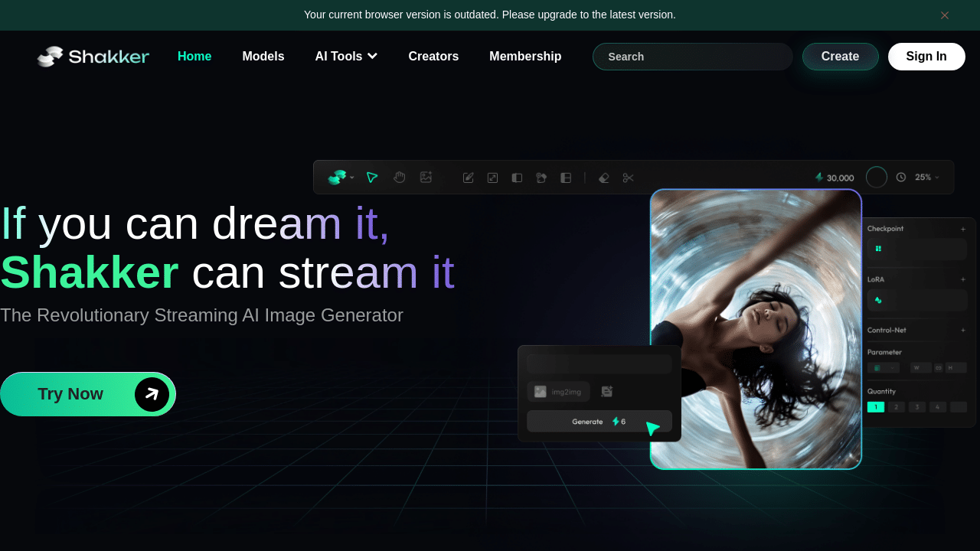Go to the Models menu item
The width and height of the screenshot is (980, 551).
click(263, 56)
